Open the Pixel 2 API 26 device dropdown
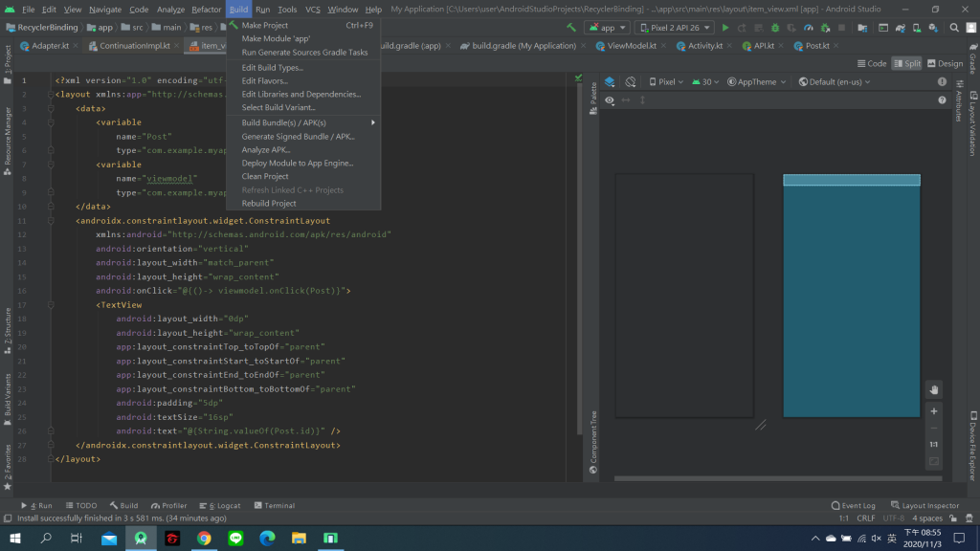Image resolution: width=980 pixels, height=551 pixels. [675, 28]
